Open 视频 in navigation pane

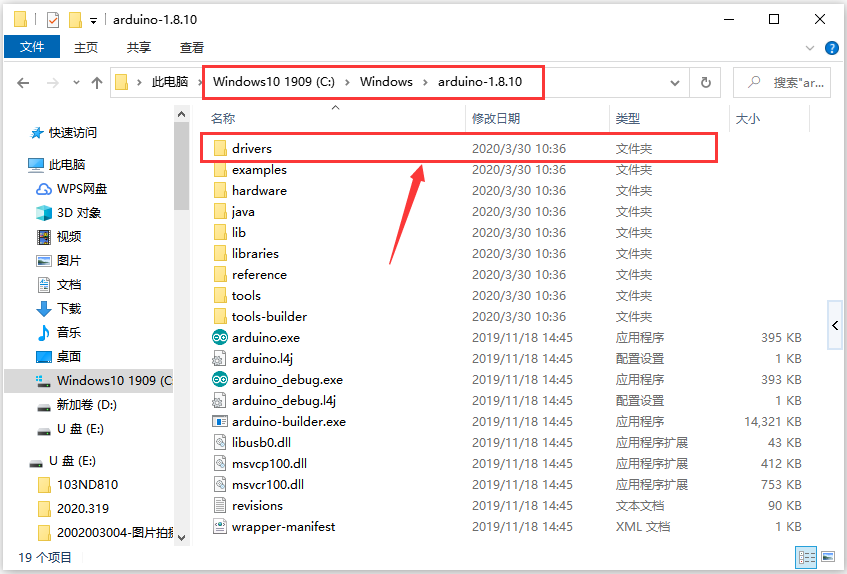(69, 237)
